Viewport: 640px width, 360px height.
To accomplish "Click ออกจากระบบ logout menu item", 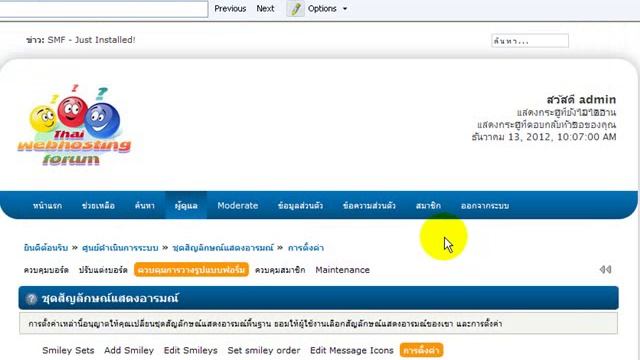I will tap(484, 206).
